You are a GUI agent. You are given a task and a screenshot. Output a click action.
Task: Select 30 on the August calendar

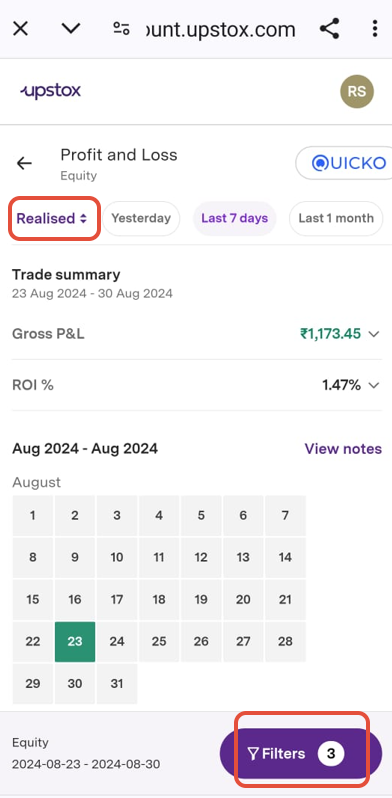[75, 683]
